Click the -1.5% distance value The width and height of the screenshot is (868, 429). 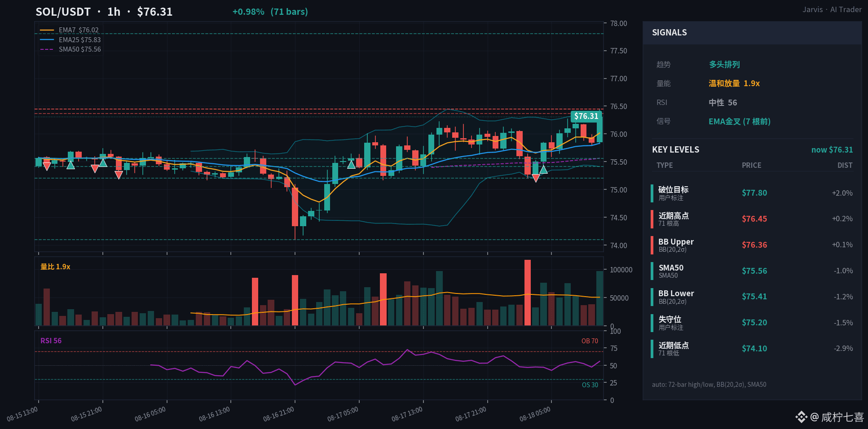pyautogui.click(x=843, y=323)
